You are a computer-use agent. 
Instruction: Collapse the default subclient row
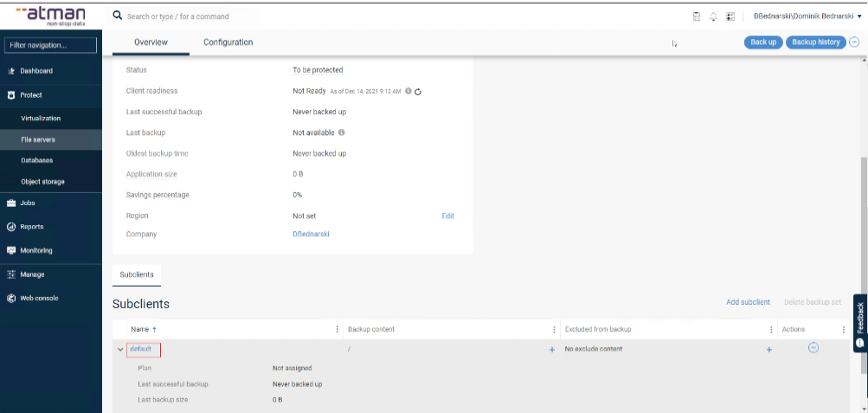click(120, 350)
